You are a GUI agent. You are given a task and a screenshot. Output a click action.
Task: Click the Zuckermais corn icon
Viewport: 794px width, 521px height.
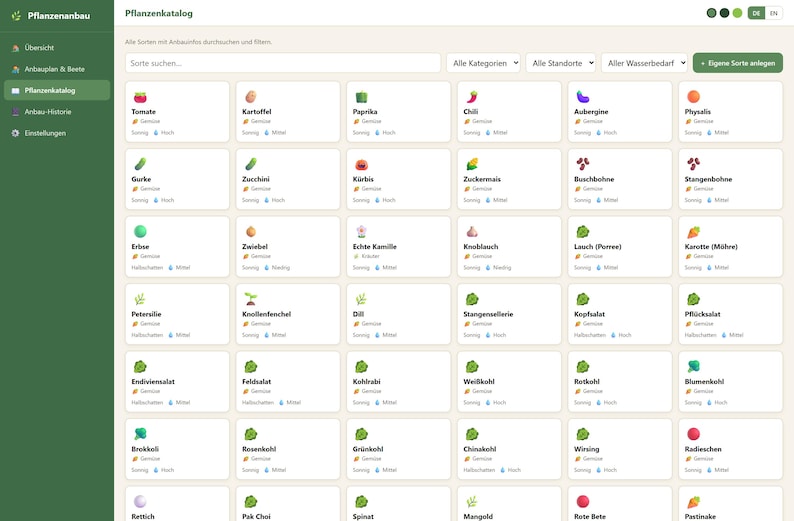tap(472, 164)
